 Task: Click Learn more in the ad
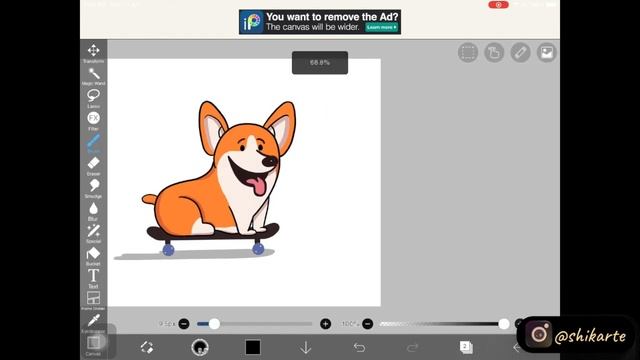[x=382, y=27]
